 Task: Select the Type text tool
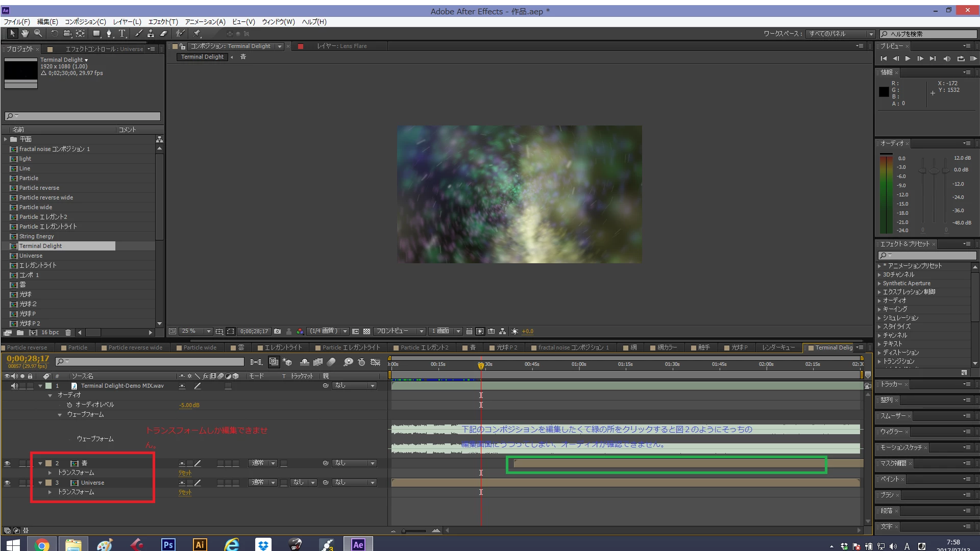[122, 34]
